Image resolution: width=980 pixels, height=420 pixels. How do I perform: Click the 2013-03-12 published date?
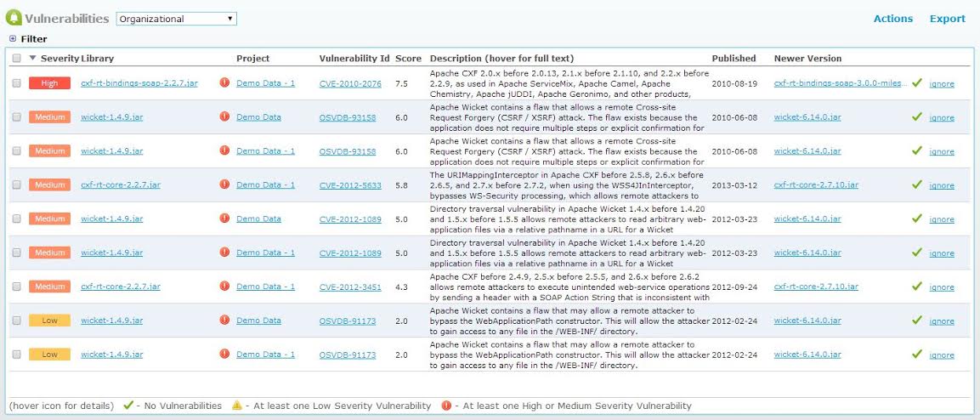(734, 185)
